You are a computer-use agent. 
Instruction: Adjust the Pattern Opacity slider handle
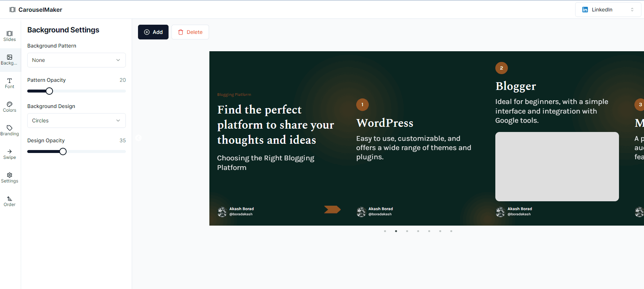pyautogui.click(x=49, y=91)
